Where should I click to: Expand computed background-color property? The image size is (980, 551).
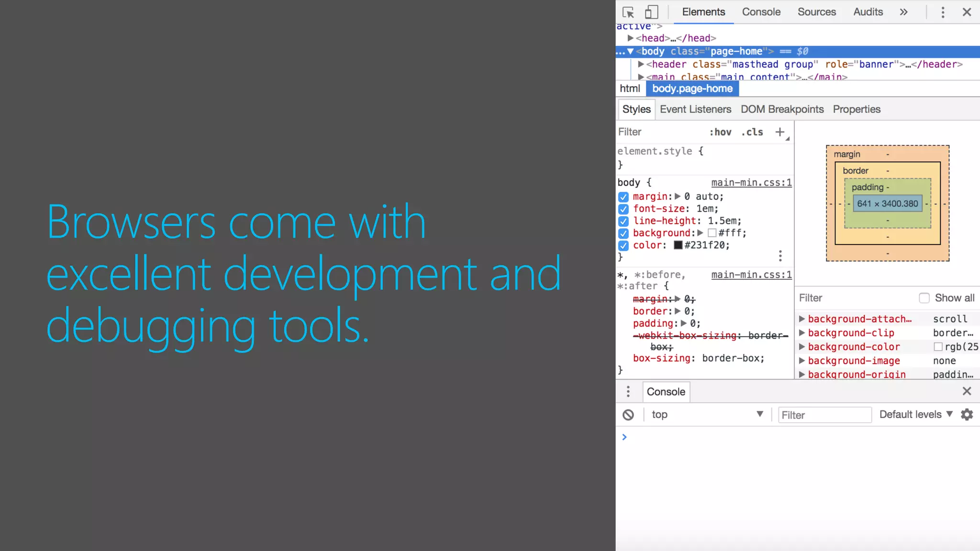[802, 346]
